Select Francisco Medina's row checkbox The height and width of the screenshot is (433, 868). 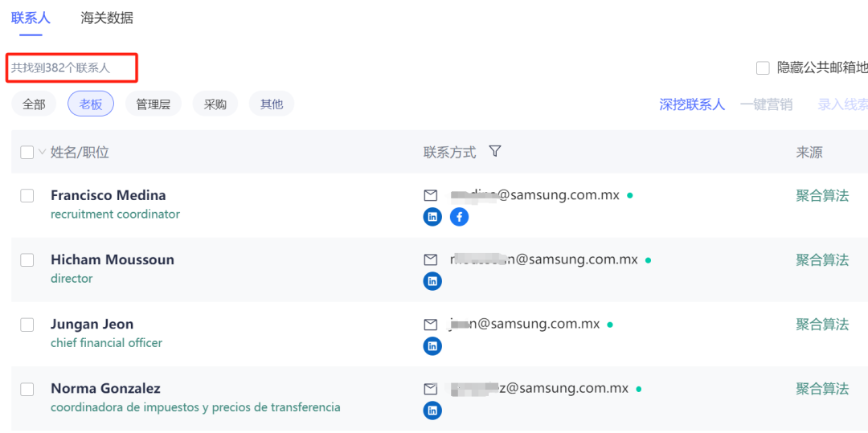27,196
